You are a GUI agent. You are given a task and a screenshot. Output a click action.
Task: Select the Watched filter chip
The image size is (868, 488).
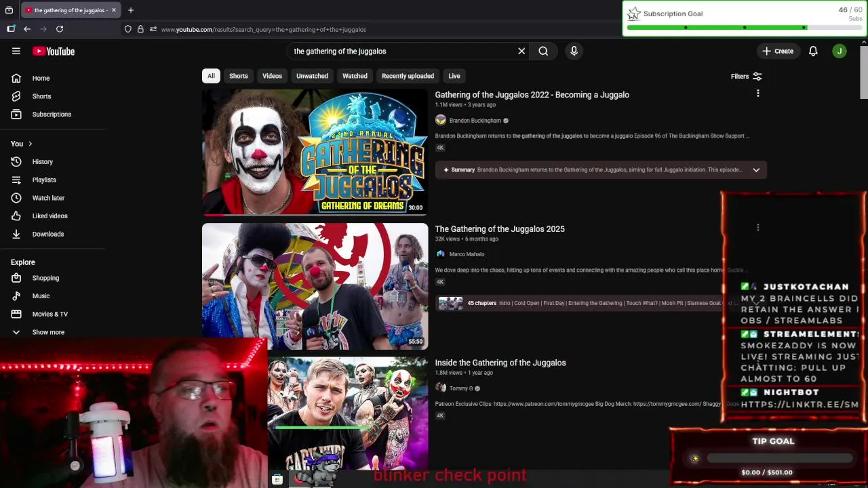(355, 76)
